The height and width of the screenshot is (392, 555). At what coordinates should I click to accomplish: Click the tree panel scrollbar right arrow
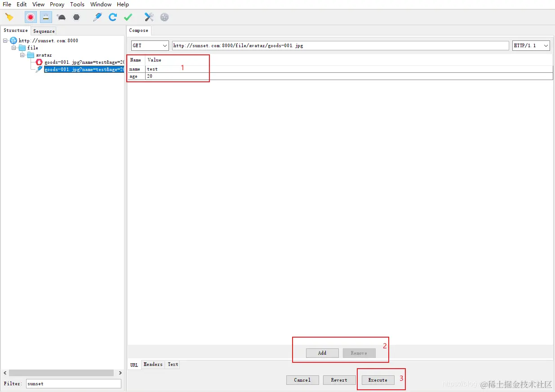[x=120, y=373]
